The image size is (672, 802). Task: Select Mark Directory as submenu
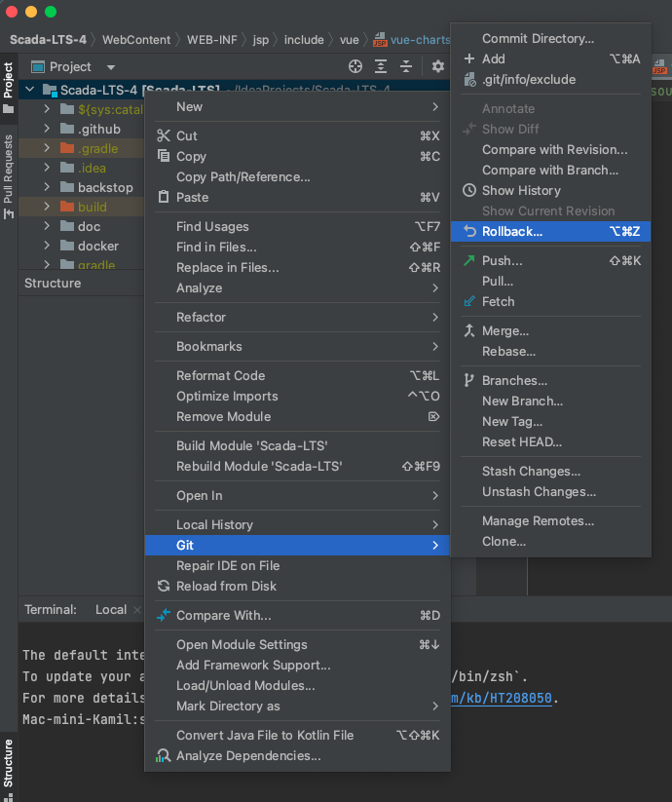297,706
